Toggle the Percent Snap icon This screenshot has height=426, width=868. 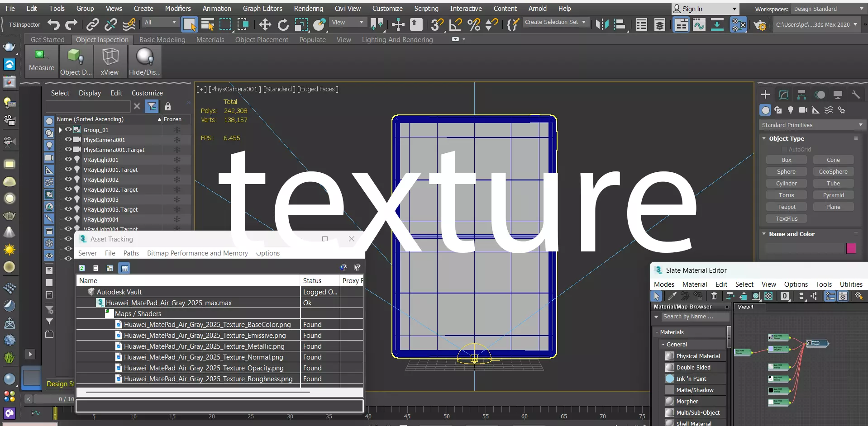474,24
